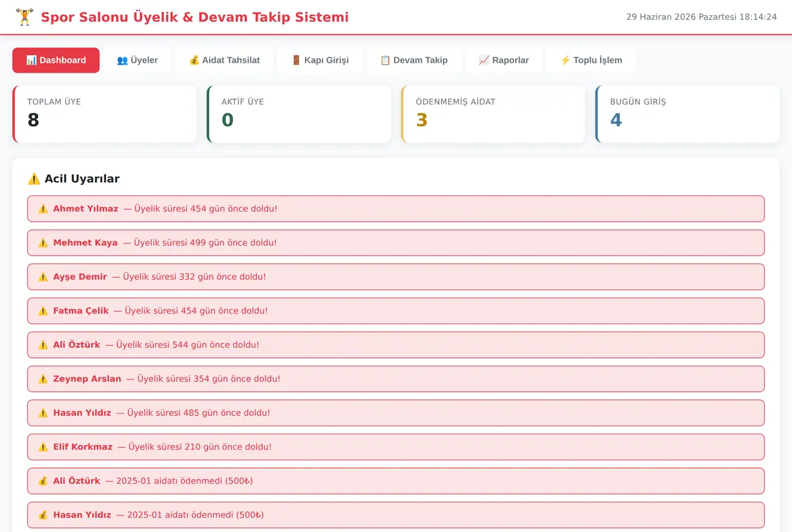Click the name Elif Korkmaz in alerts

click(x=83, y=447)
